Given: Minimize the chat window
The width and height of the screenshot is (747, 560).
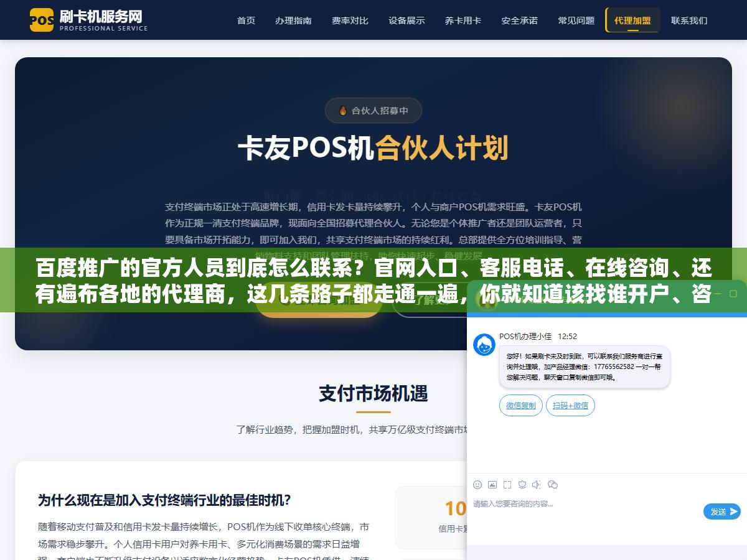Looking at the screenshot, I should pos(717,294).
